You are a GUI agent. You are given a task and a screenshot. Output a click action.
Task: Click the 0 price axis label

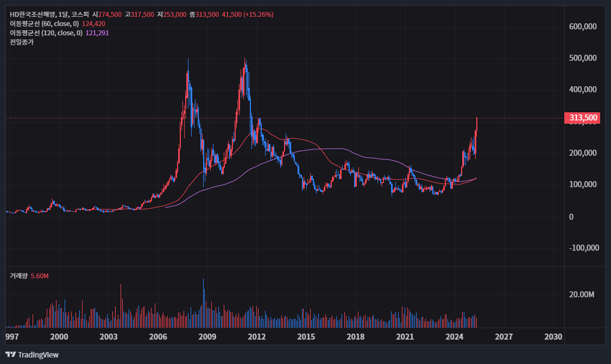(x=571, y=217)
